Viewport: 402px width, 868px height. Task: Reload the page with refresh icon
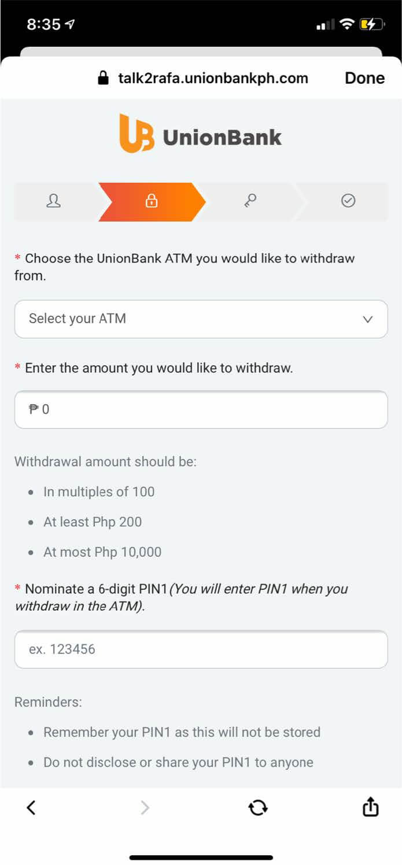tap(258, 807)
